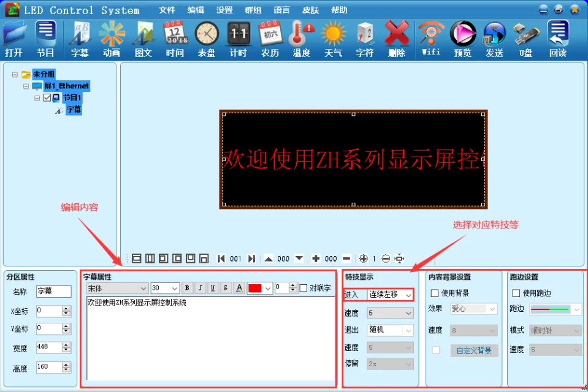The image size is (588, 392).
Task: Select the 屏1_Ethernet tree item
Action: click(x=66, y=86)
